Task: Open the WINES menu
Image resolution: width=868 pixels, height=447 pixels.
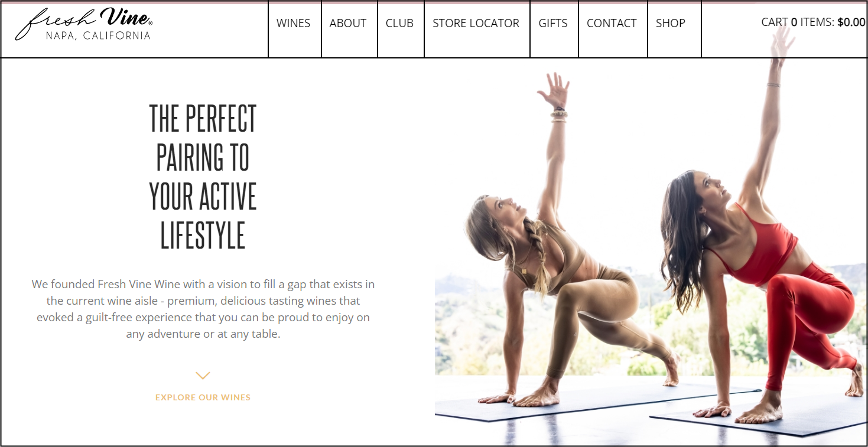Action: click(294, 24)
